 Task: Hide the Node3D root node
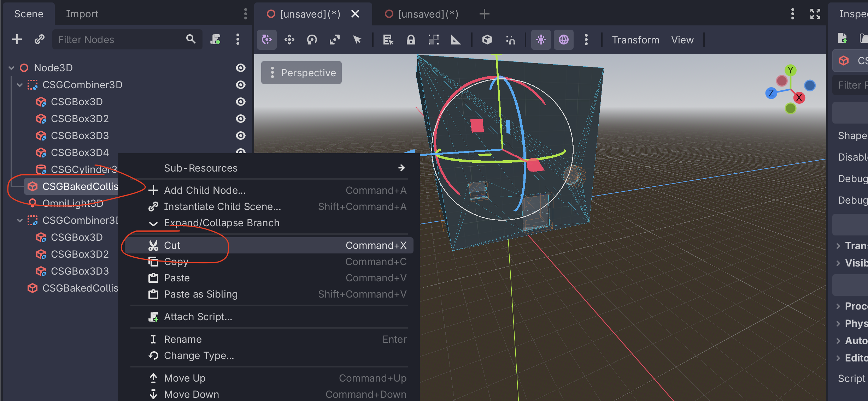click(240, 68)
